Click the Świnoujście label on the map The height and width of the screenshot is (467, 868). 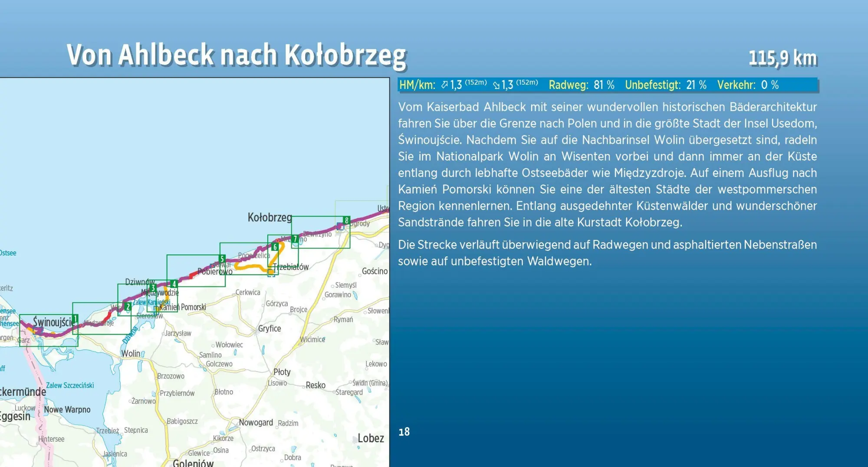coord(55,322)
